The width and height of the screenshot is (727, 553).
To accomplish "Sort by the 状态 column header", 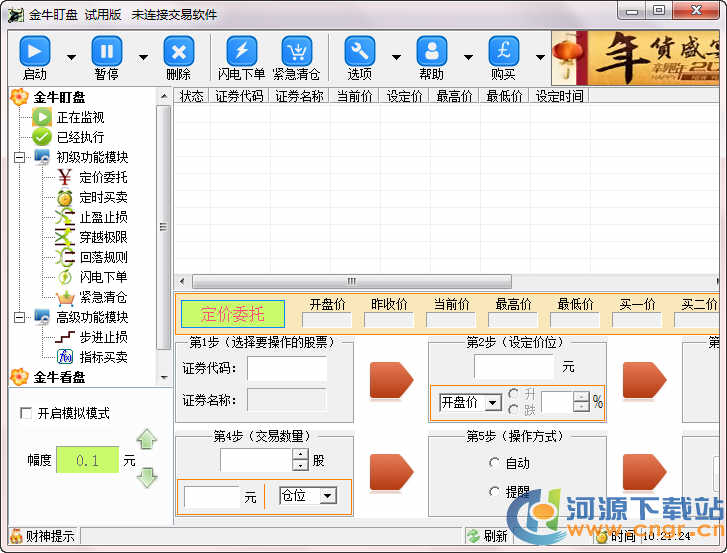I will click(x=191, y=96).
